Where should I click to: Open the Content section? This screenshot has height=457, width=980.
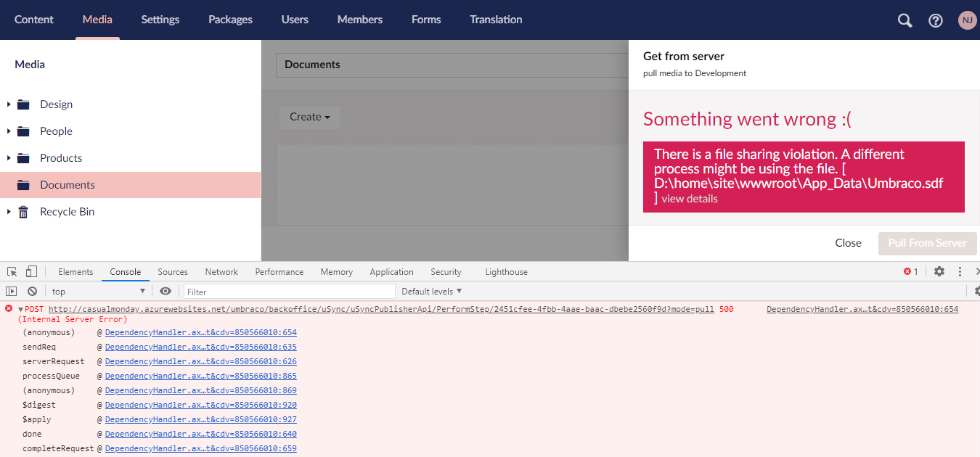pyautogui.click(x=34, y=20)
